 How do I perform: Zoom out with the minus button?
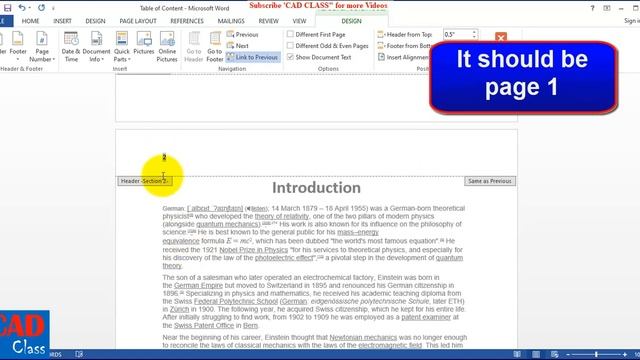568,355
